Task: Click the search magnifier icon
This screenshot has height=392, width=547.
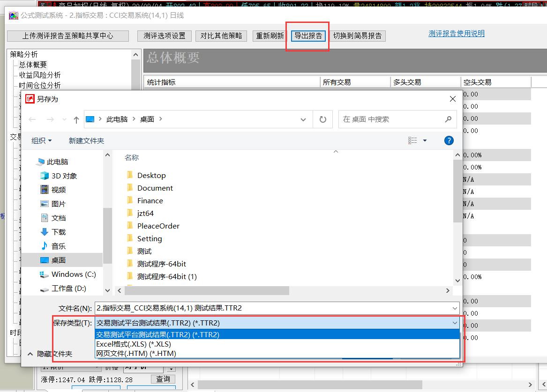Action: (x=448, y=119)
